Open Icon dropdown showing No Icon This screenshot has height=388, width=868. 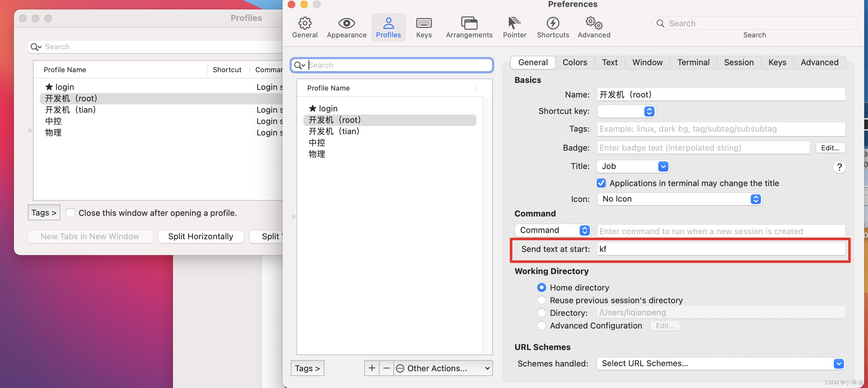pyautogui.click(x=679, y=199)
